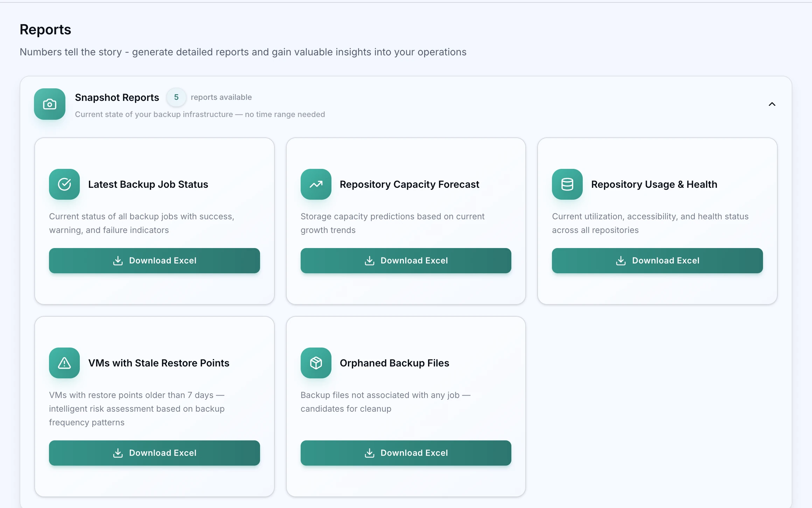
Task: Download Excel for Orphaned Backup Files
Action: pyautogui.click(x=406, y=453)
